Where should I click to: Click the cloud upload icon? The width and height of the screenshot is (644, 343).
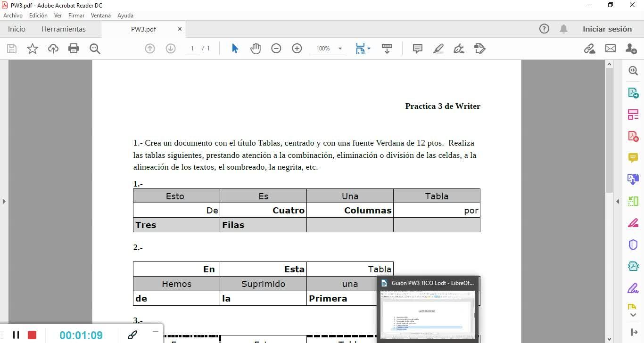(53, 49)
